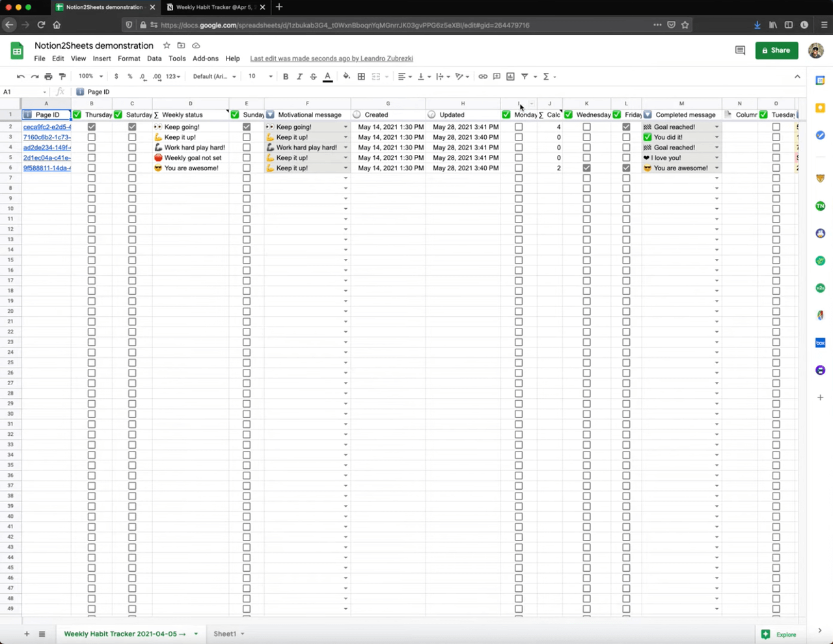The width and height of the screenshot is (833, 644).
Task: Uncheck Sunday checkbox in row 2
Action: [x=247, y=127]
